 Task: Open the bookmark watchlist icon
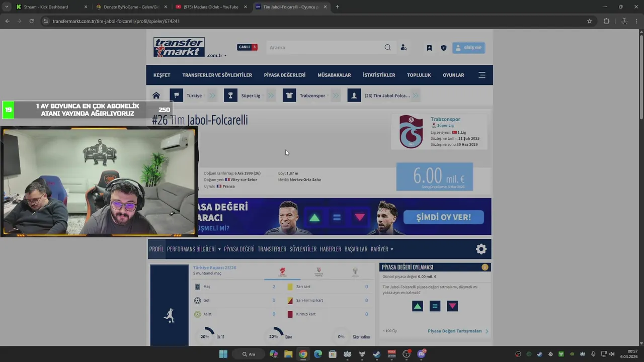pos(429,48)
